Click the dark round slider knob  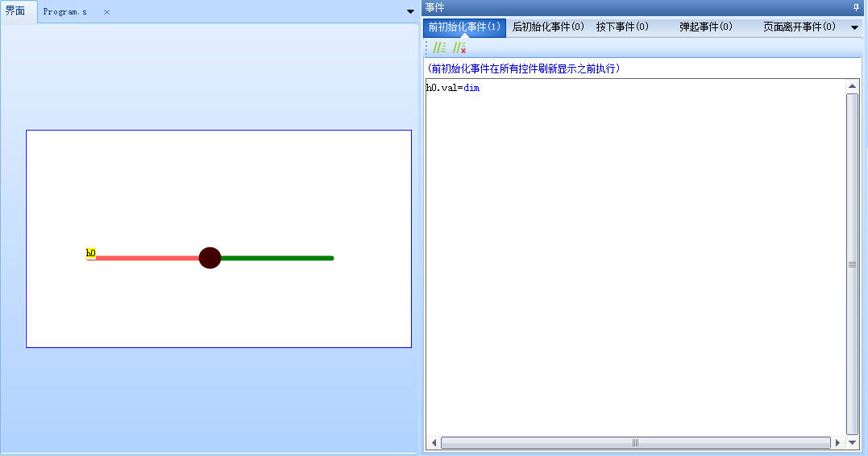(x=210, y=258)
